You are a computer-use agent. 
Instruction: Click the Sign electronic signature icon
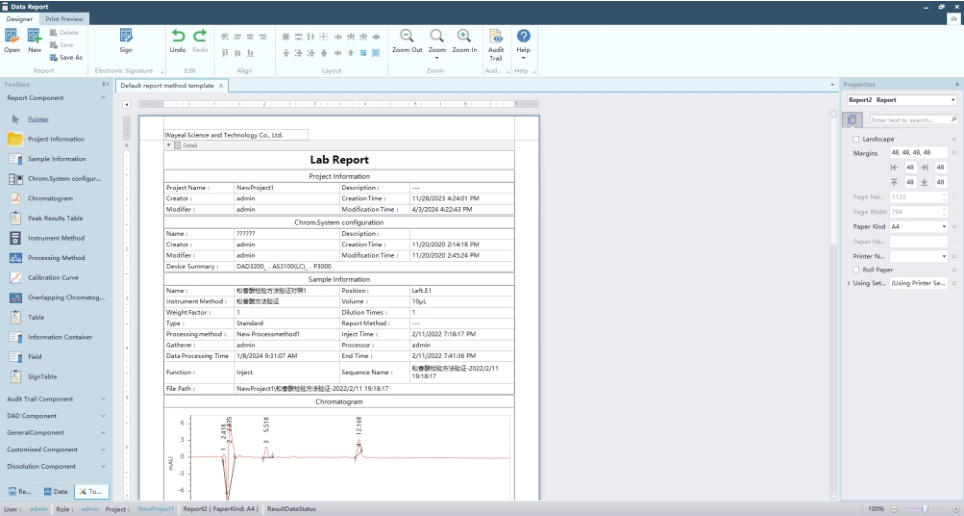click(x=126, y=37)
